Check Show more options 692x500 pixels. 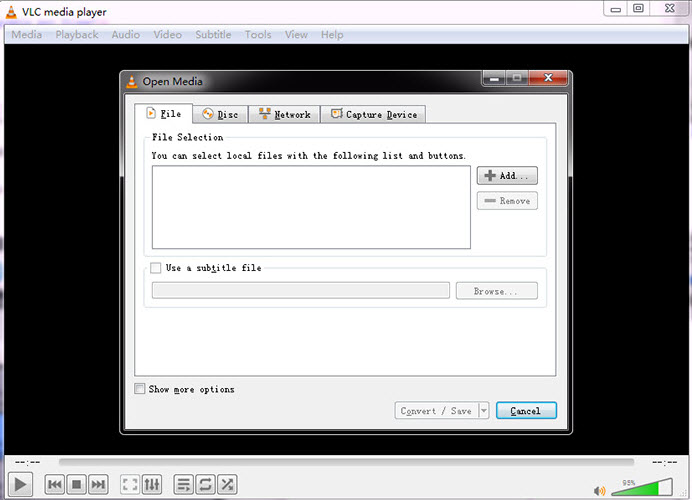[139, 389]
